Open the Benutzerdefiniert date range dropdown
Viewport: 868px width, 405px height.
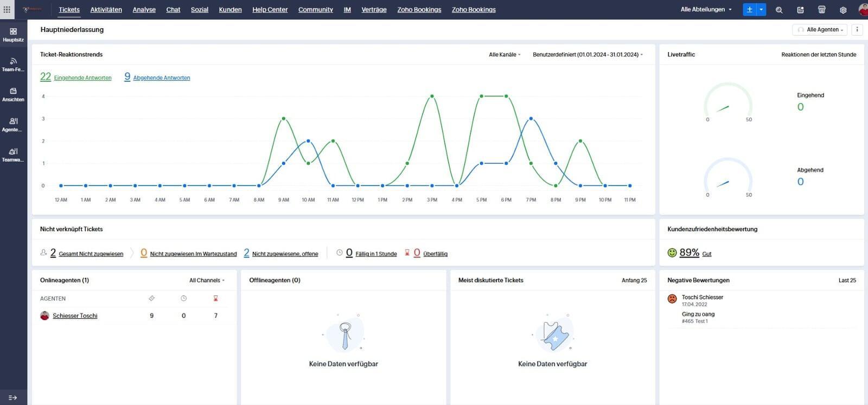(588, 55)
